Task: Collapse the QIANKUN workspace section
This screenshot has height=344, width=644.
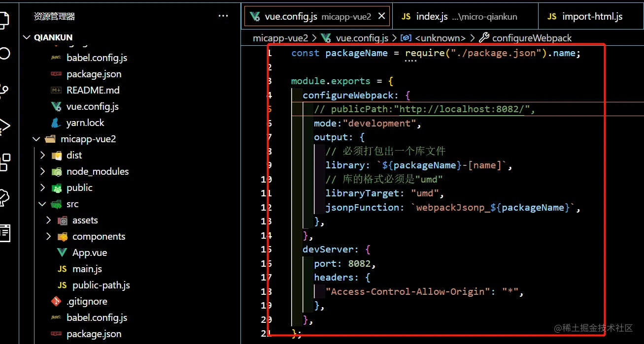Action: click(27, 37)
